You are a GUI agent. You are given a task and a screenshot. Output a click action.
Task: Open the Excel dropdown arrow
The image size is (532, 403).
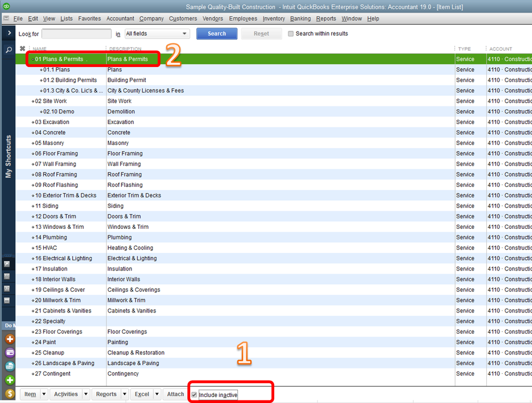[x=157, y=394]
